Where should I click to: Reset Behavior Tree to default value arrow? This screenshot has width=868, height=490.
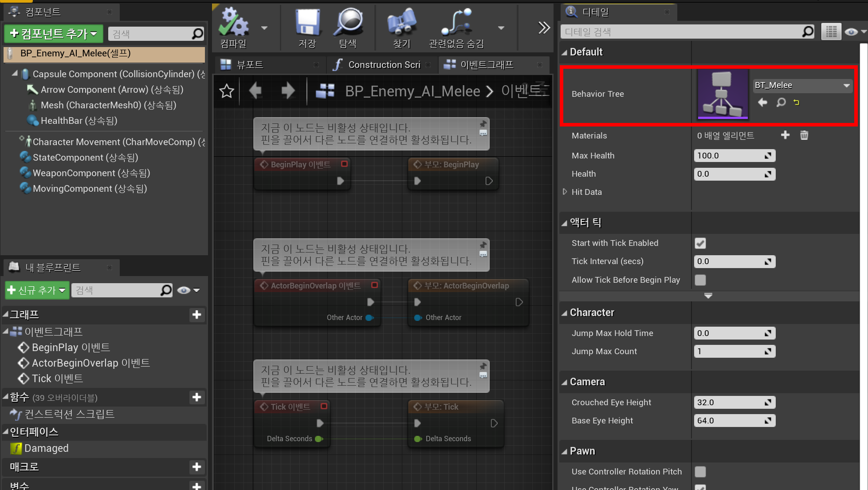[797, 103]
